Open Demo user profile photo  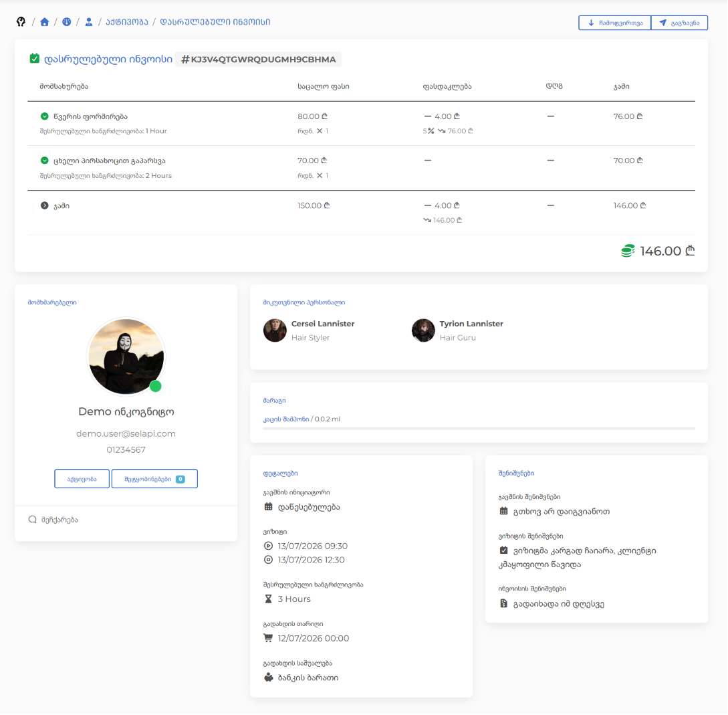point(126,356)
